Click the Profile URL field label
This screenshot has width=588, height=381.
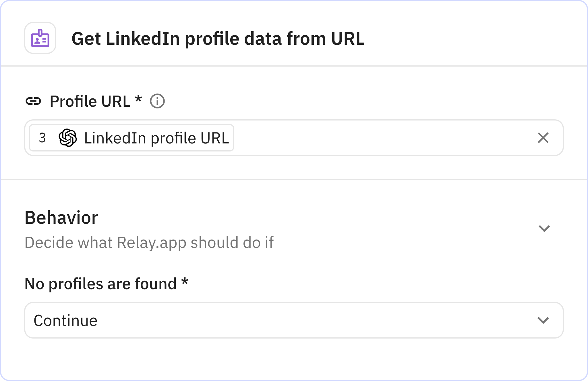tap(90, 101)
